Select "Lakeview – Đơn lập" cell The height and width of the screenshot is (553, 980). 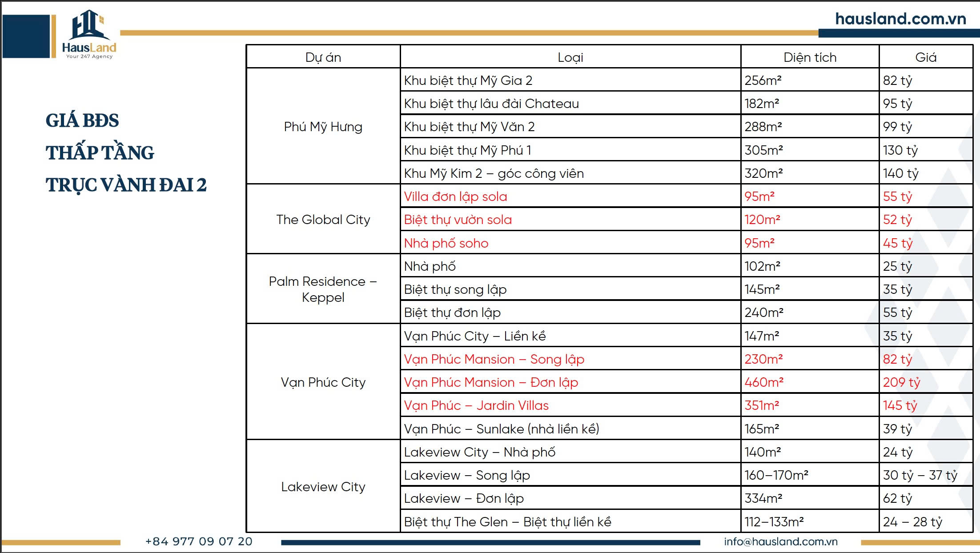click(570, 498)
